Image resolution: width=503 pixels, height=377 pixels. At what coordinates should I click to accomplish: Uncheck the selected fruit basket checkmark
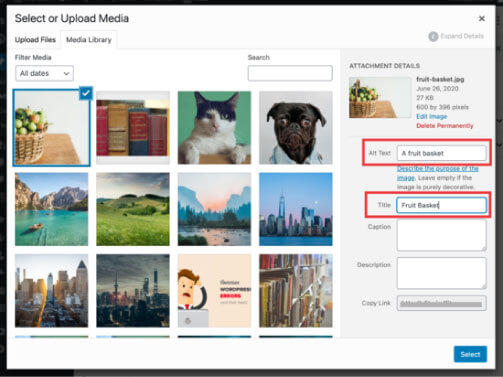tap(86, 93)
